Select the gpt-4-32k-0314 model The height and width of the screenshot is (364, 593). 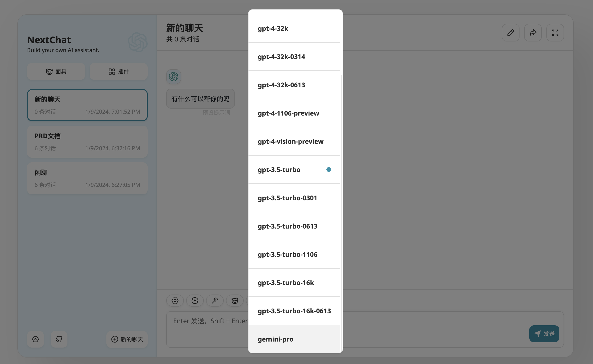coord(294,56)
